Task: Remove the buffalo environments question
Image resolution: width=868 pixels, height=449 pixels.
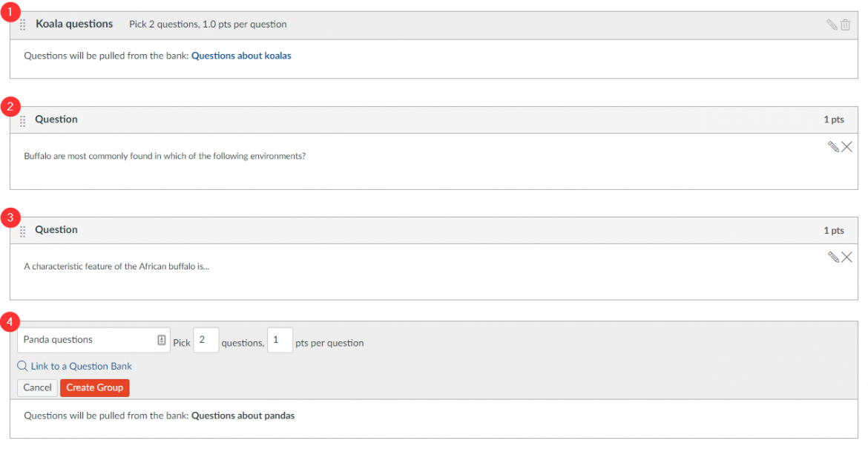Action: pos(847,146)
